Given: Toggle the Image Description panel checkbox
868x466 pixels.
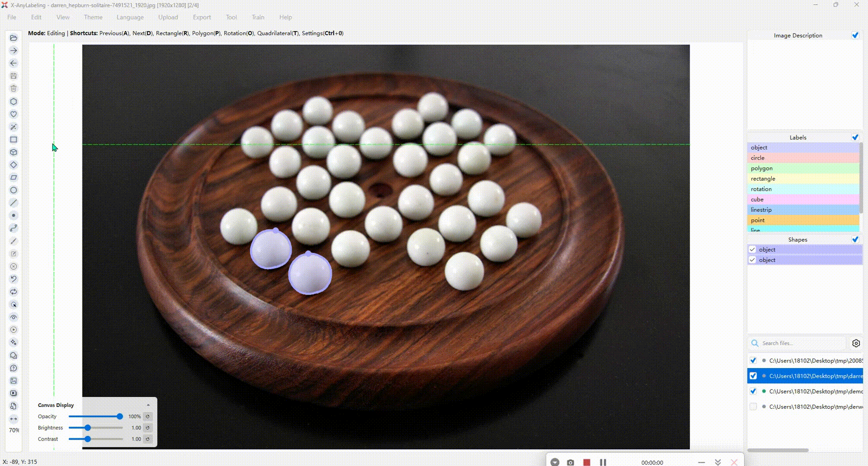Looking at the screenshot, I should tap(855, 35).
